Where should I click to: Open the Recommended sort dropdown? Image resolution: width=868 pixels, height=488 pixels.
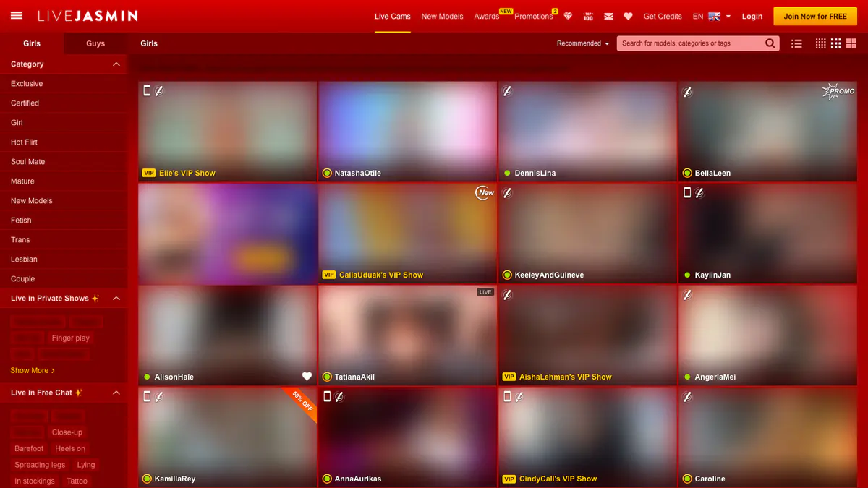pos(583,43)
